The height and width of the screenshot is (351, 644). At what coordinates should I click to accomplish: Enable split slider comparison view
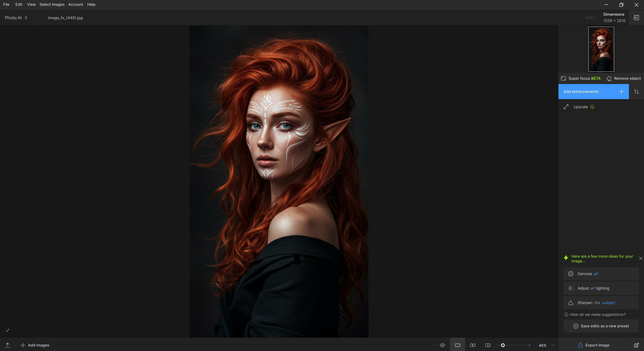click(x=488, y=345)
